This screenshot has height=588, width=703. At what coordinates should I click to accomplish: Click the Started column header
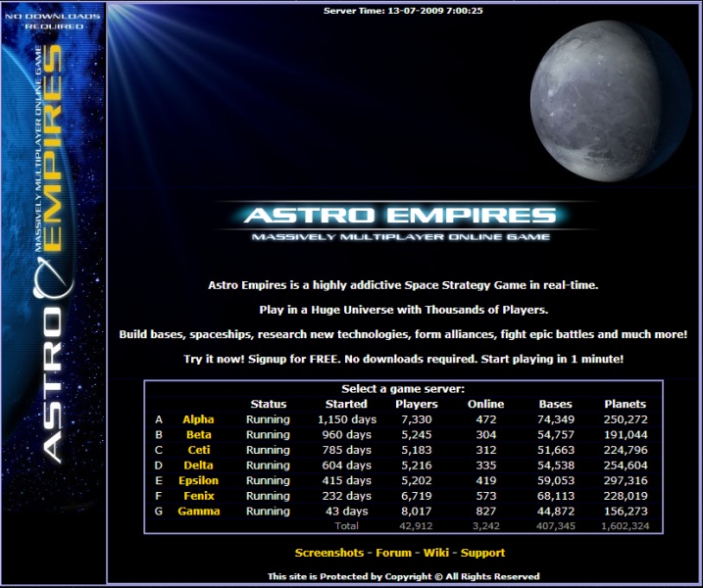click(346, 404)
